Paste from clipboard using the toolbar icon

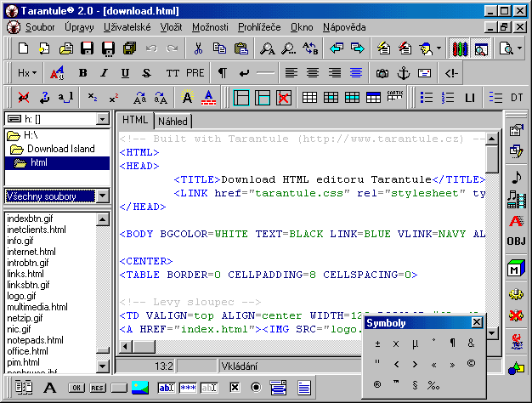click(241, 48)
